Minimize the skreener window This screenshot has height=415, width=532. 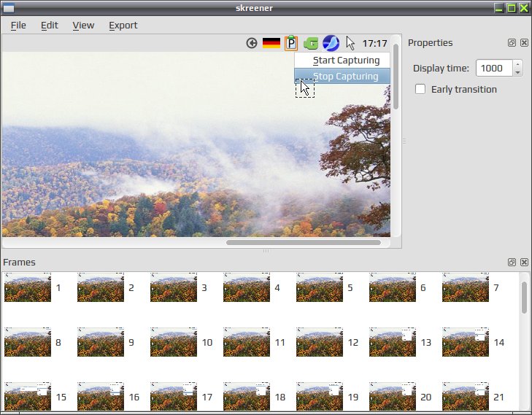[x=498, y=8]
